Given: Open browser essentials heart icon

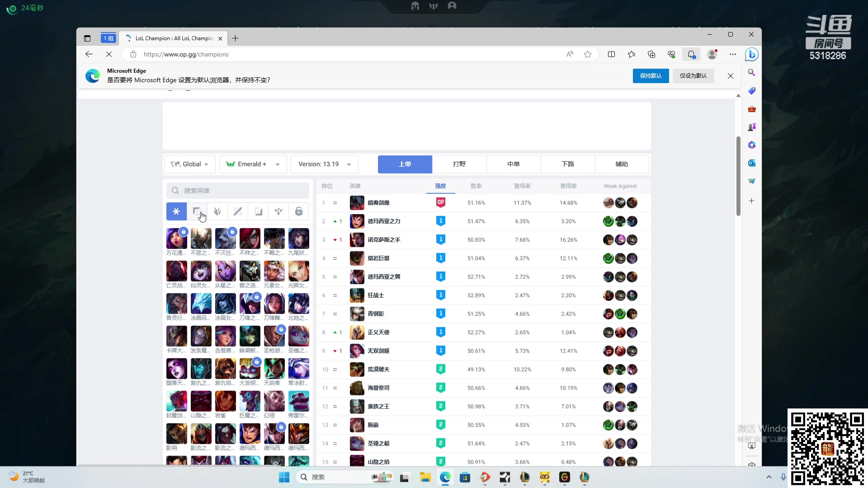Looking at the screenshot, I should 671,54.
